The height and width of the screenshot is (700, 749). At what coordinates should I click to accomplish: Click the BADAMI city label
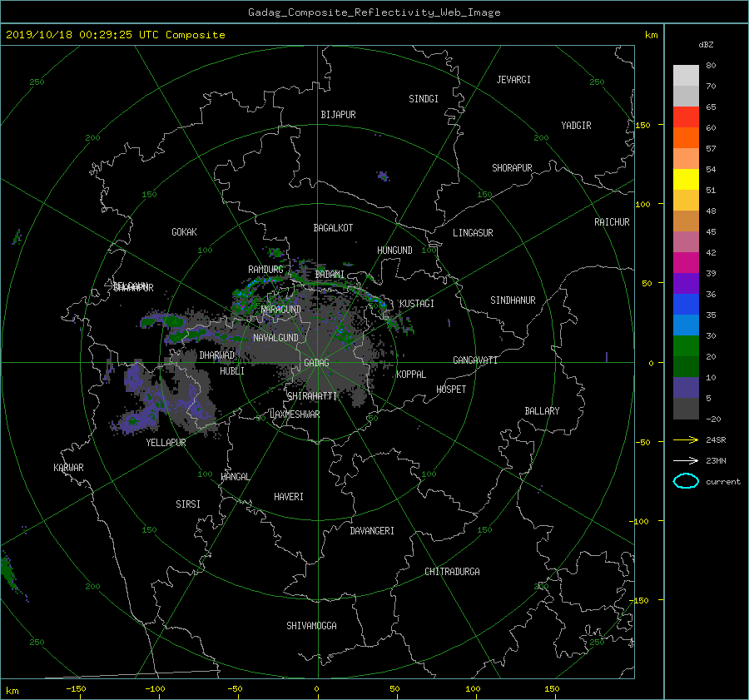pyautogui.click(x=330, y=275)
